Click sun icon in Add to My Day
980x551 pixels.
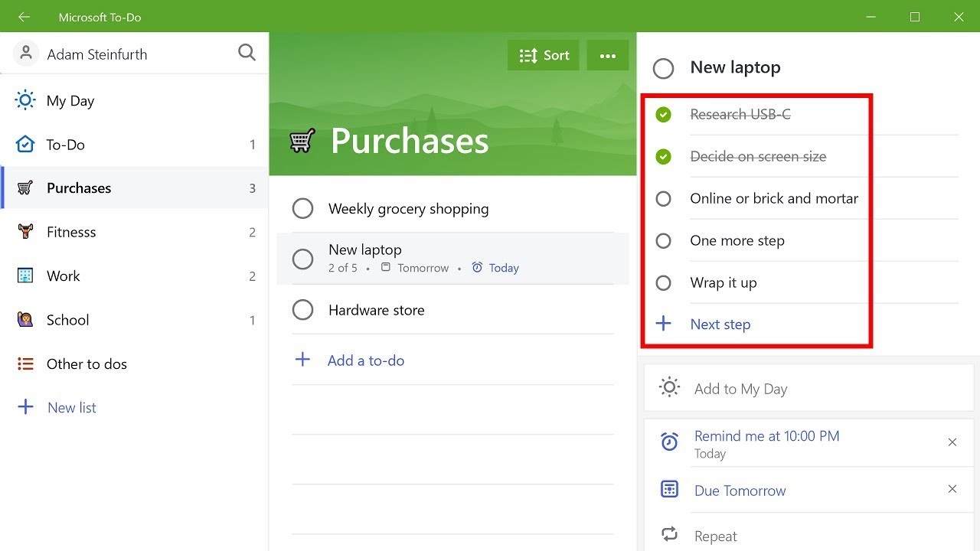coord(669,387)
